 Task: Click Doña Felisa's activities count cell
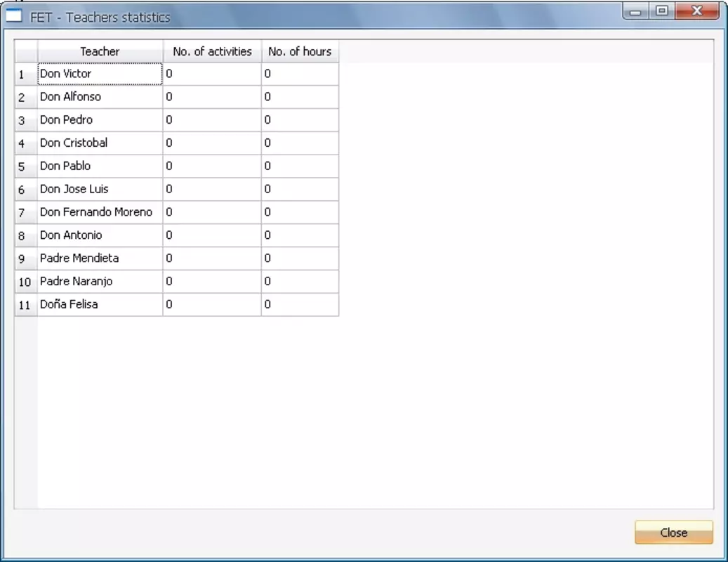tap(212, 305)
